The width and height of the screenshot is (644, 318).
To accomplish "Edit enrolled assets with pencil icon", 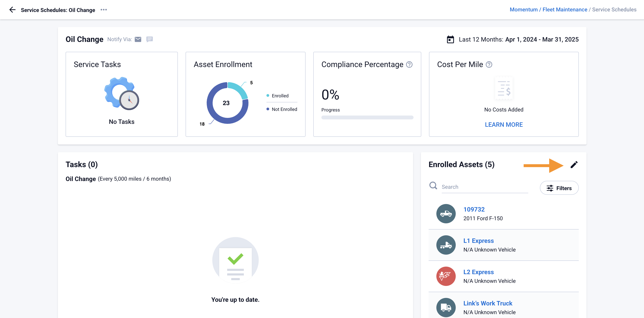I will (574, 165).
